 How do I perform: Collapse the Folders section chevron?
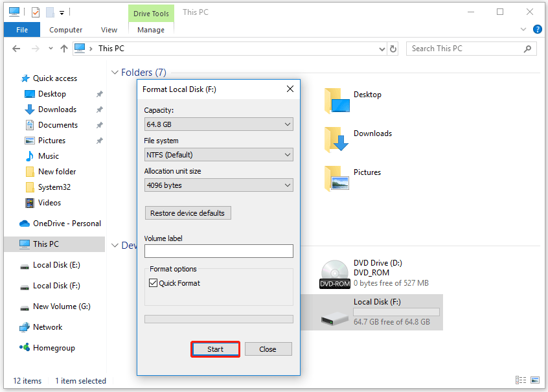[115, 73]
